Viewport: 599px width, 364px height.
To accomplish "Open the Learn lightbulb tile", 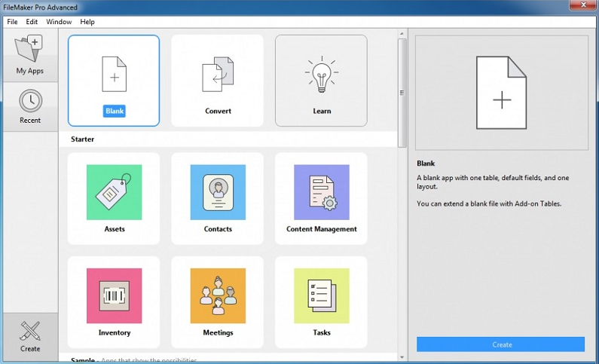I will point(321,81).
